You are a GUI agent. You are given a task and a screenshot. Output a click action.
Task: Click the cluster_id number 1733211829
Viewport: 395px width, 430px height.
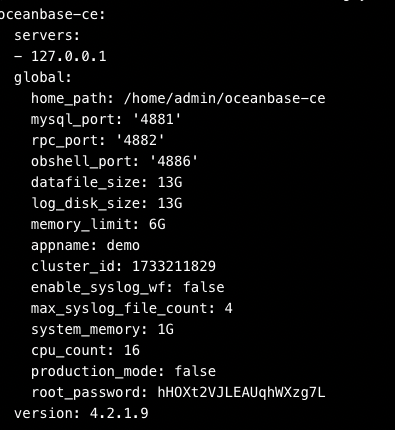(174, 266)
